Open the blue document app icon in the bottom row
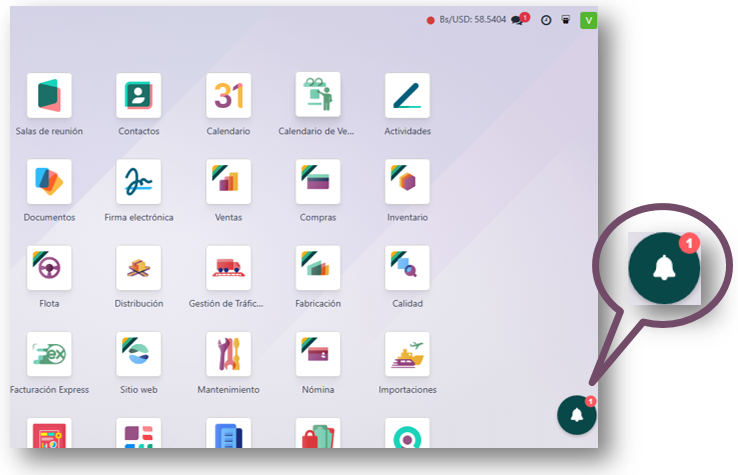The width and height of the screenshot is (738, 475). coord(228,433)
